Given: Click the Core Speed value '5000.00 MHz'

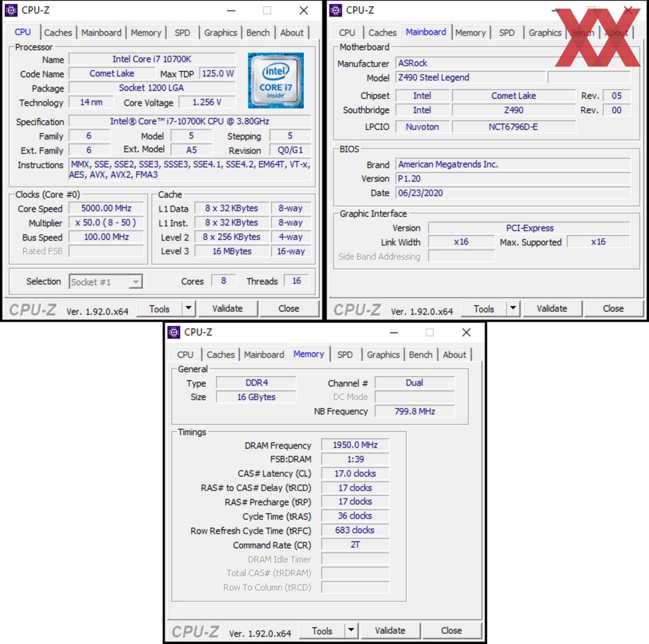Looking at the screenshot, I should (x=106, y=208).
